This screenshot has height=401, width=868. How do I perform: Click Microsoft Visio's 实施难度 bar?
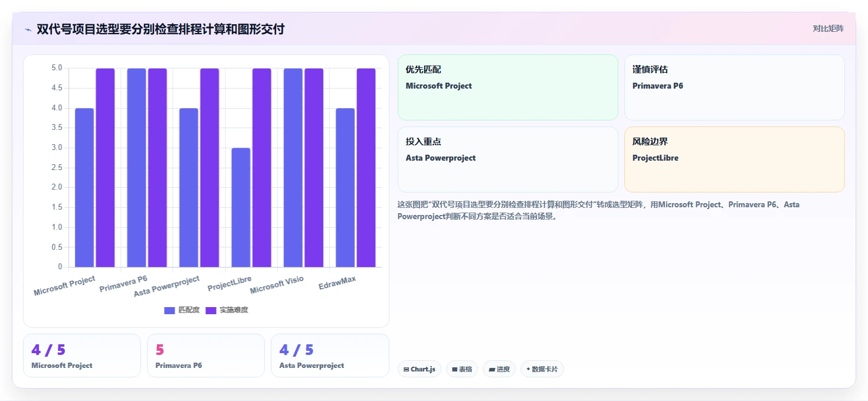click(x=314, y=168)
